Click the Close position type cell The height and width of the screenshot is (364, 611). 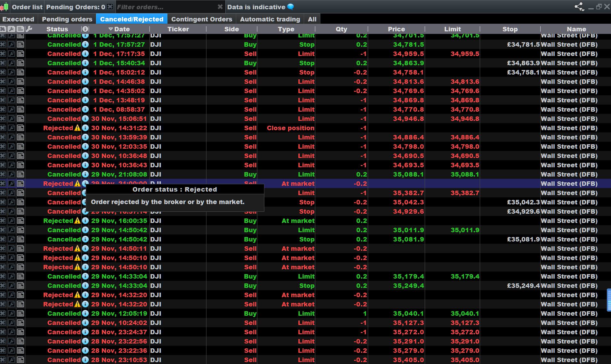(x=291, y=128)
